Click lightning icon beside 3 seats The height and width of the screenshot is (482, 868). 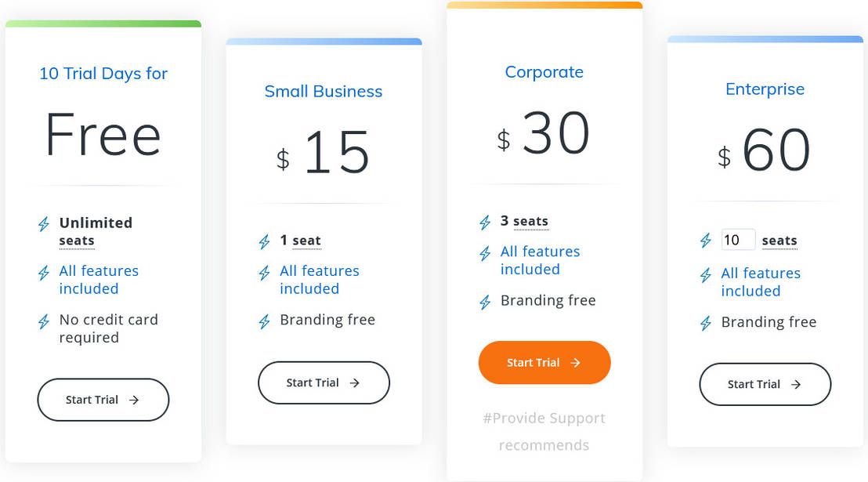[x=486, y=223]
